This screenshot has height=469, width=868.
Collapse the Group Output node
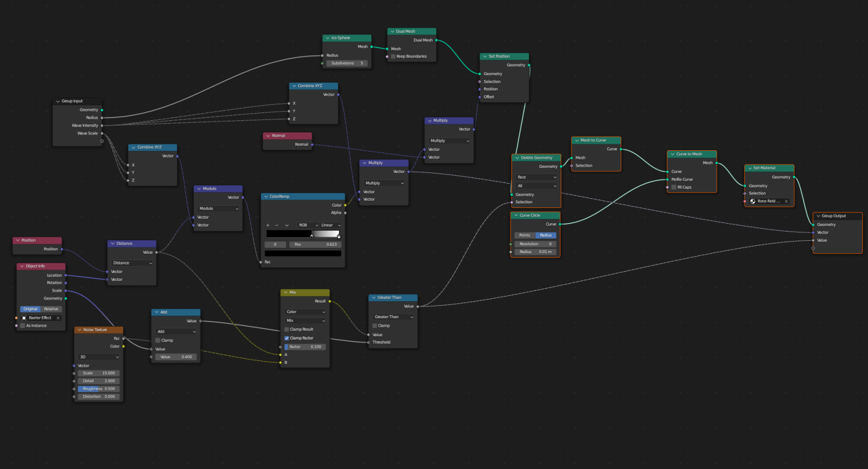coord(818,216)
